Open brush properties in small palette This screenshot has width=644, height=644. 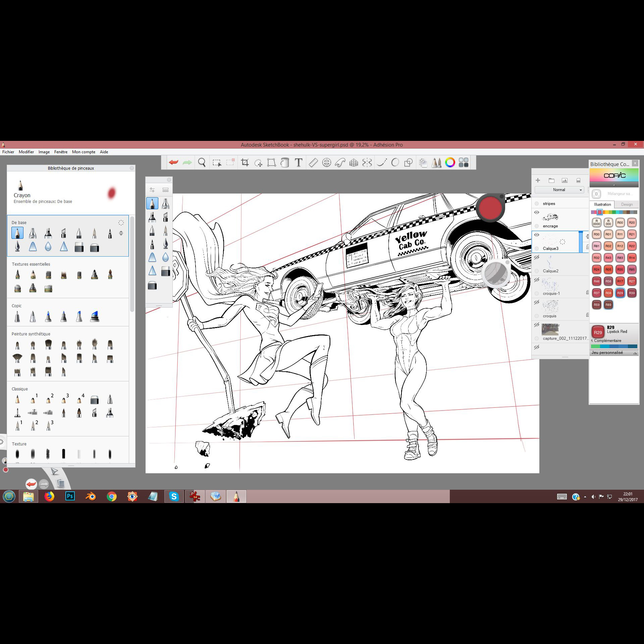point(152,190)
